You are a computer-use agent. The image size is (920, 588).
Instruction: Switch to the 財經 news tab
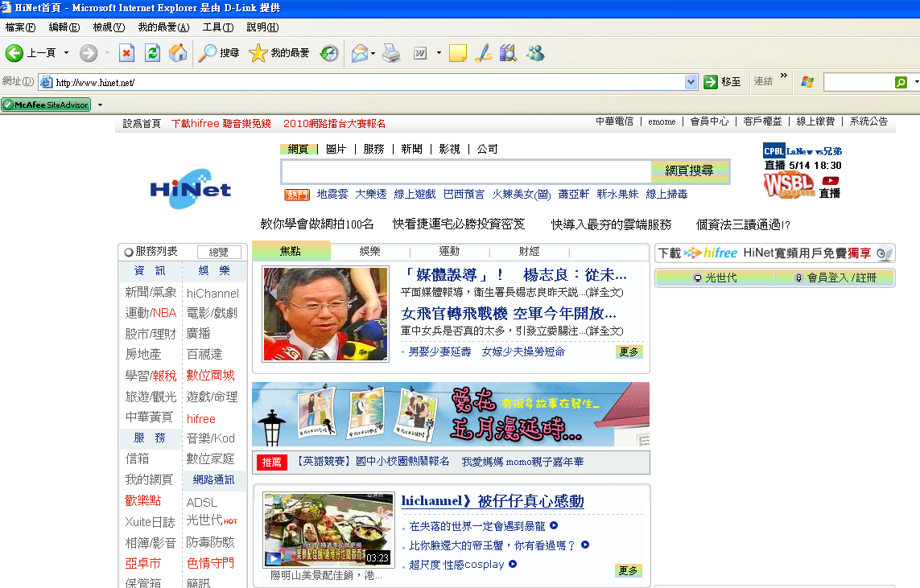pos(530,252)
